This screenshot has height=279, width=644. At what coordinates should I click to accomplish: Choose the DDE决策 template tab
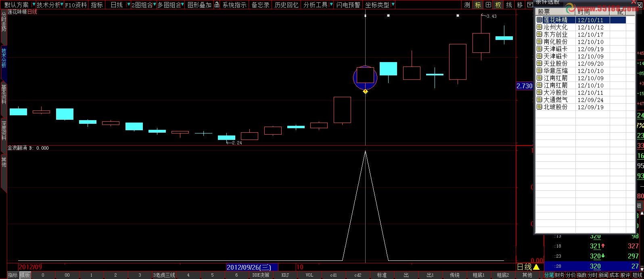pyautogui.click(x=261, y=275)
